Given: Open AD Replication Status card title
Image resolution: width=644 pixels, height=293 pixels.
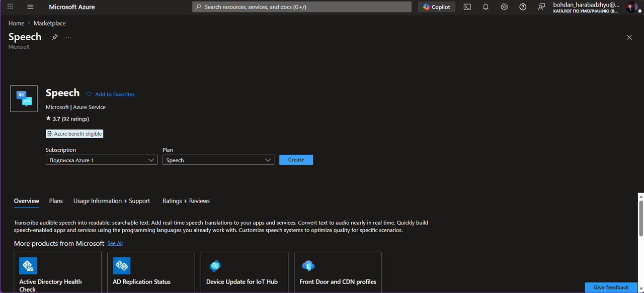Looking at the screenshot, I should [x=142, y=282].
